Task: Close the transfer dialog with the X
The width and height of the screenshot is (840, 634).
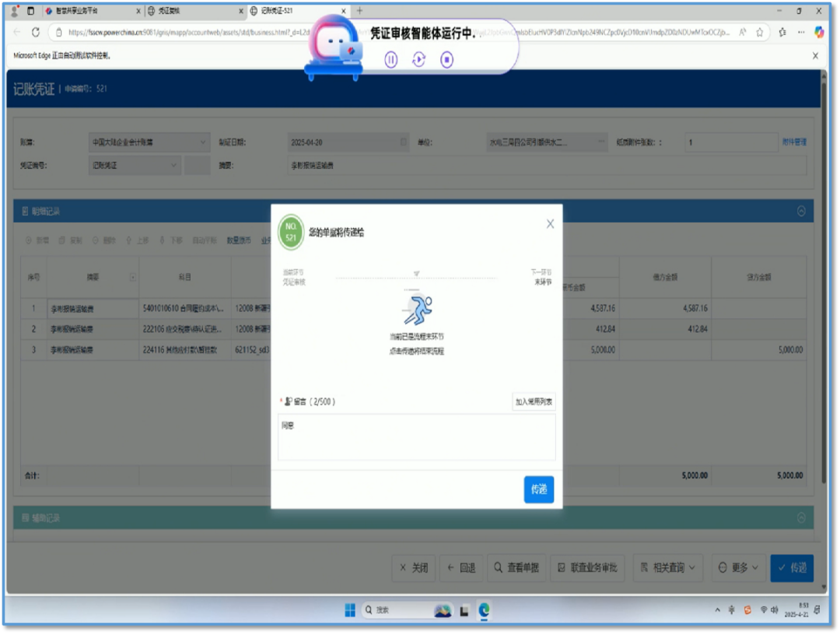Action: [x=550, y=224]
